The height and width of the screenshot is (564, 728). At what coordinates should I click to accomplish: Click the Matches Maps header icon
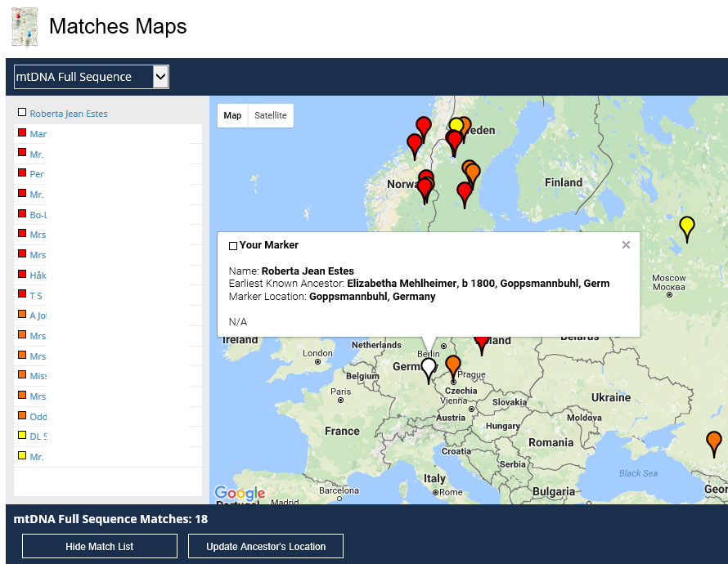click(x=25, y=27)
